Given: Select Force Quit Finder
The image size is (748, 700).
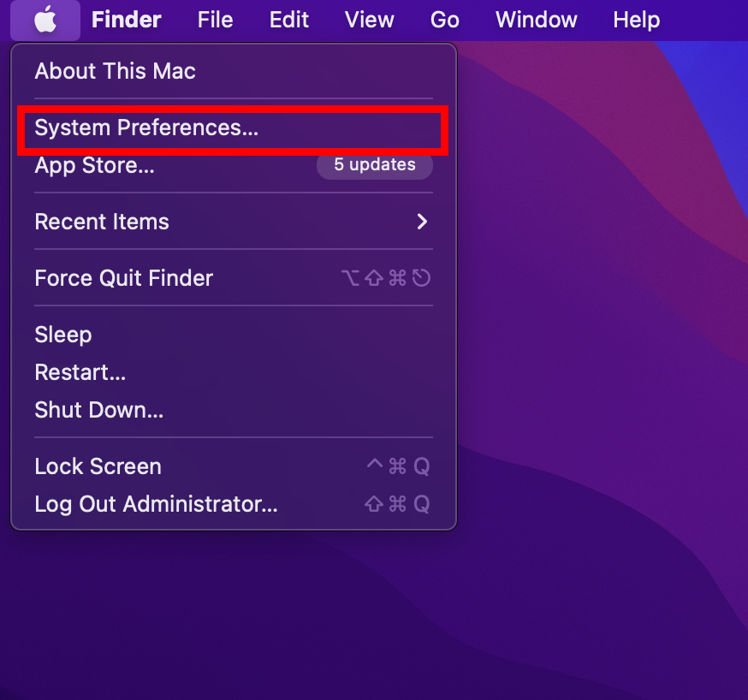Looking at the screenshot, I should (x=234, y=278).
